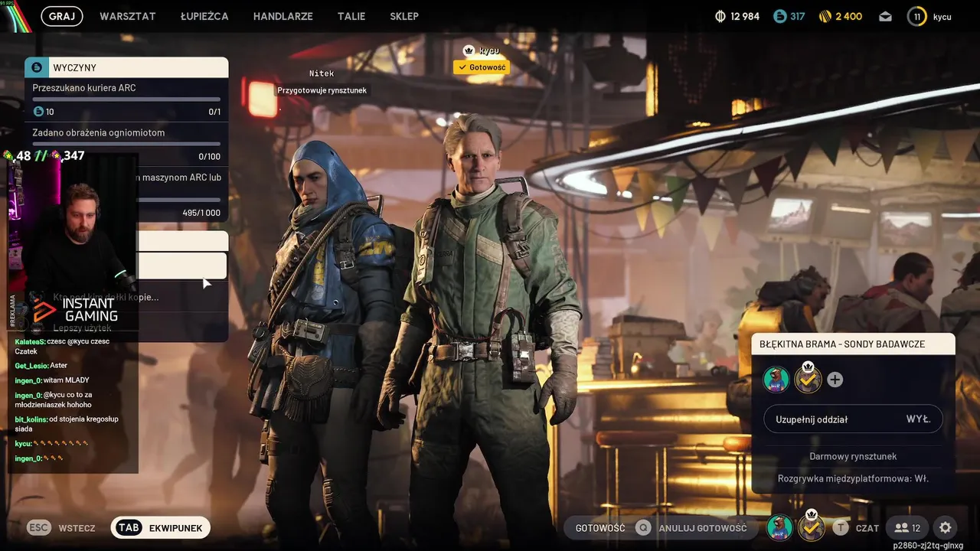Toggle Rozgrywka międzyplatformowa crossplay setting
Screen dimensions: 980x551
[x=853, y=478]
